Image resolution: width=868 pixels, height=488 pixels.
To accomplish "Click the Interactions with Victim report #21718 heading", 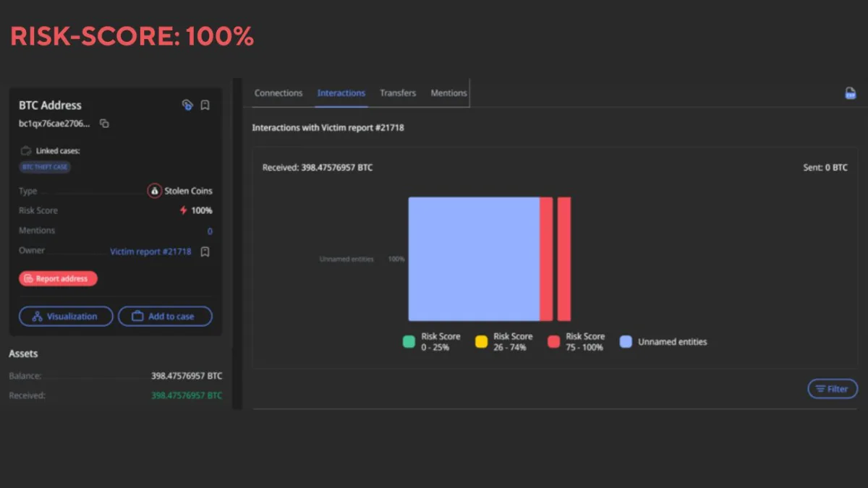I will [328, 128].
